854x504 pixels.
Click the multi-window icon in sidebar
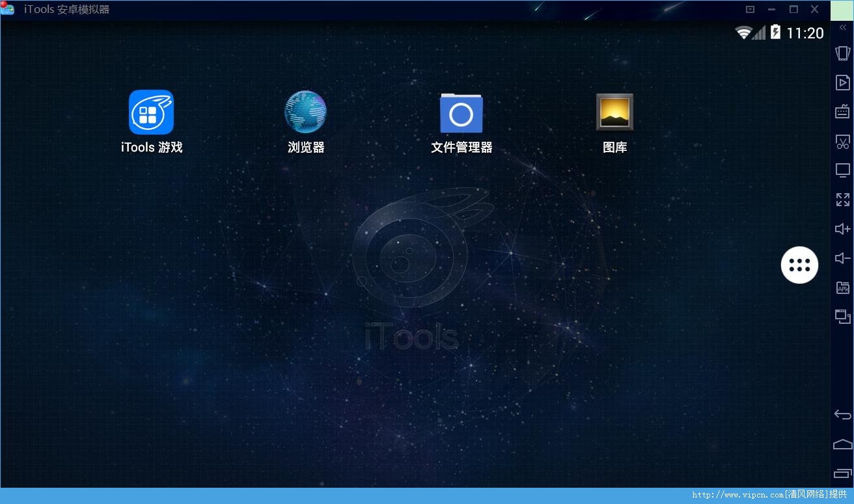842,317
